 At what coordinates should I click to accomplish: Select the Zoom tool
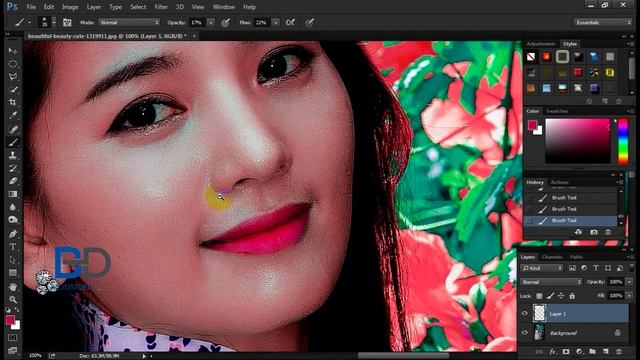[13, 300]
